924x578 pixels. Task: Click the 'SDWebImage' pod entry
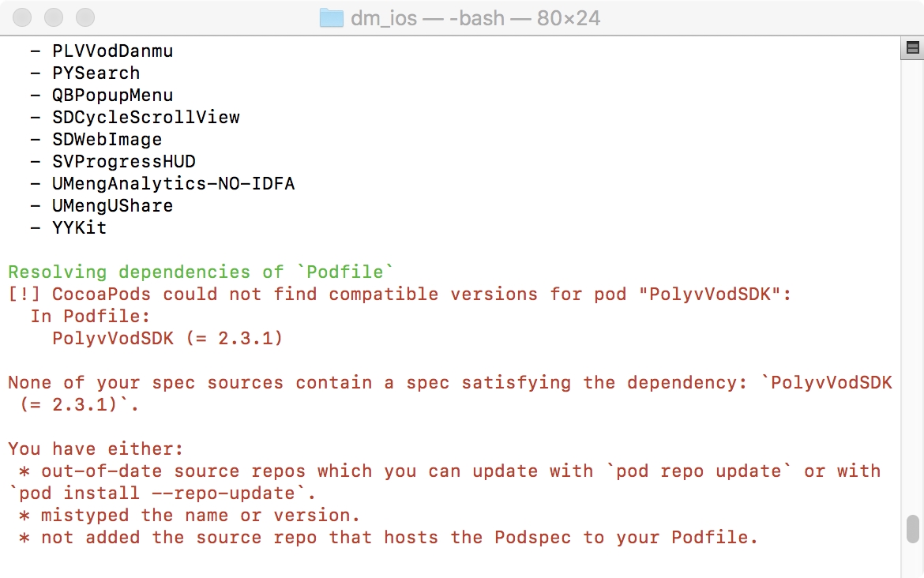coord(107,140)
